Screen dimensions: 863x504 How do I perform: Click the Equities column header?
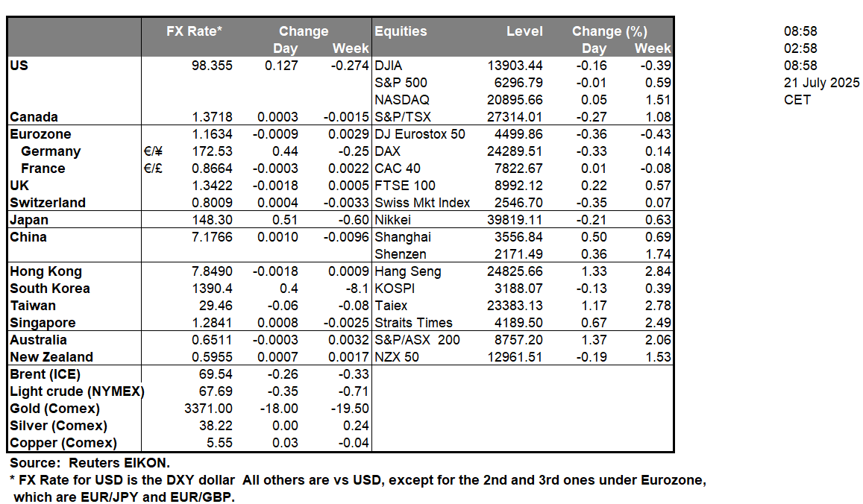coord(401,31)
